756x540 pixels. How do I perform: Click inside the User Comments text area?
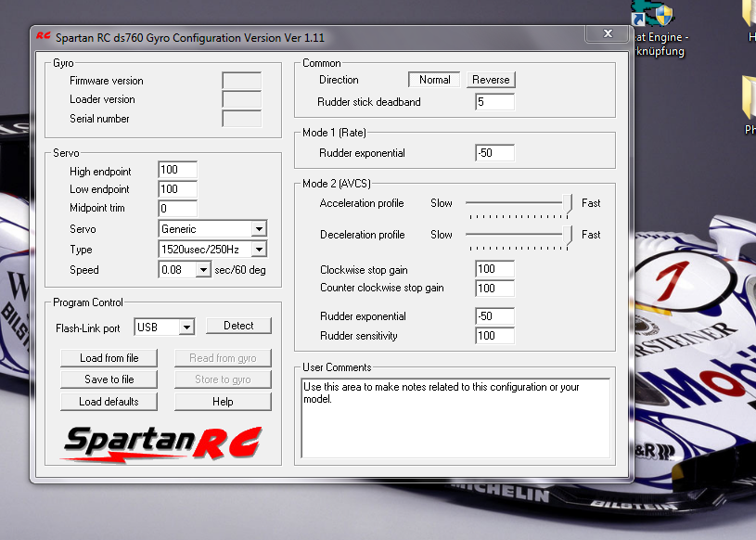pyautogui.click(x=455, y=418)
